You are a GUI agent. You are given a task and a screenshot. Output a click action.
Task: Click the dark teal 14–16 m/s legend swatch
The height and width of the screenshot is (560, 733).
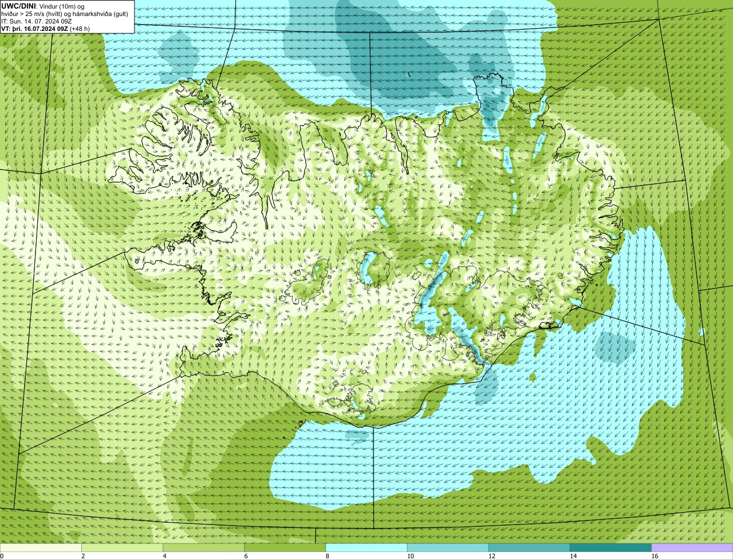click(x=610, y=547)
